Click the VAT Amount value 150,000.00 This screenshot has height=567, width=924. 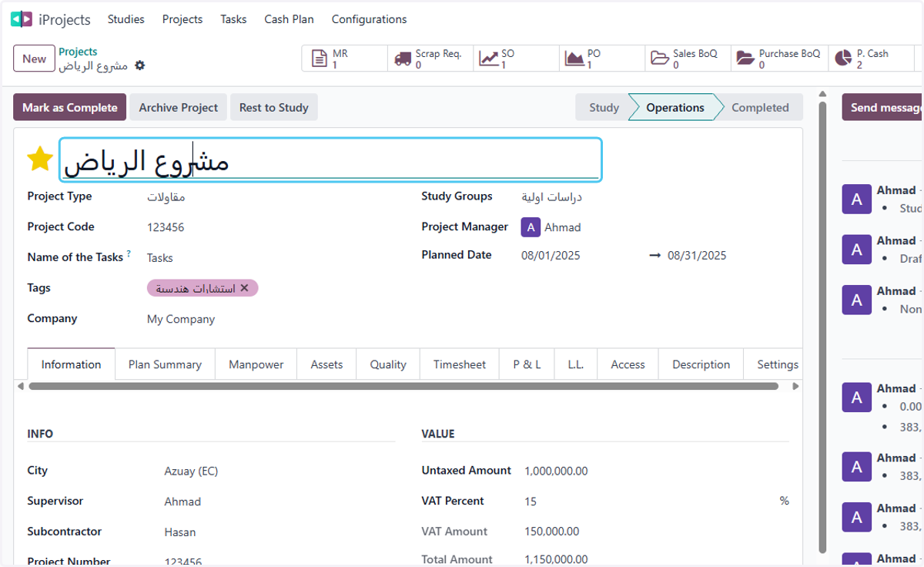click(551, 532)
